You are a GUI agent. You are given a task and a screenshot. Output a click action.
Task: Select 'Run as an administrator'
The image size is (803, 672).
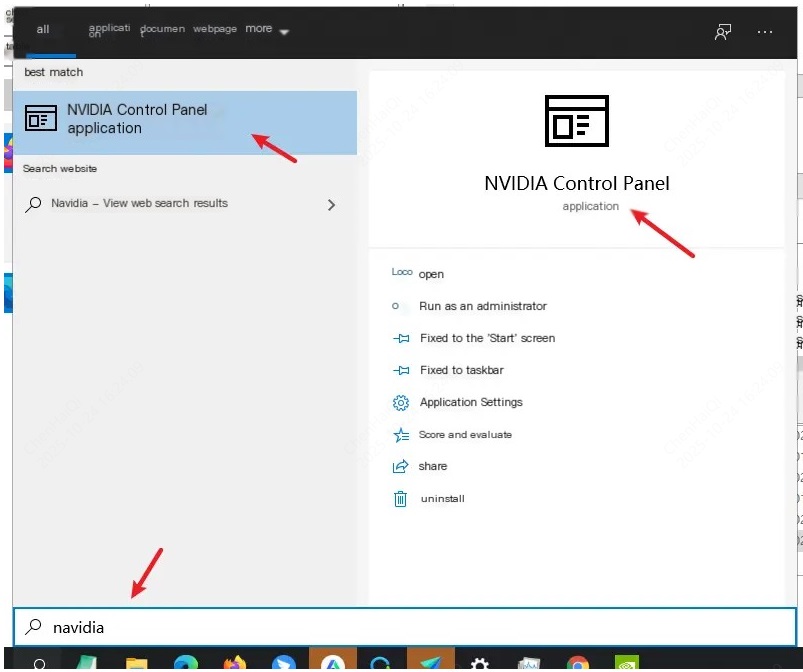pyautogui.click(x=482, y=306)
